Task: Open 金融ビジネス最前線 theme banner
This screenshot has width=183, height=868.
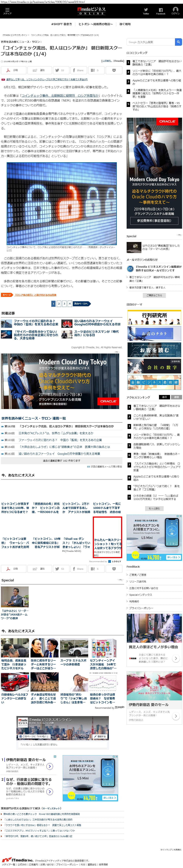Action: coord(154,382)
